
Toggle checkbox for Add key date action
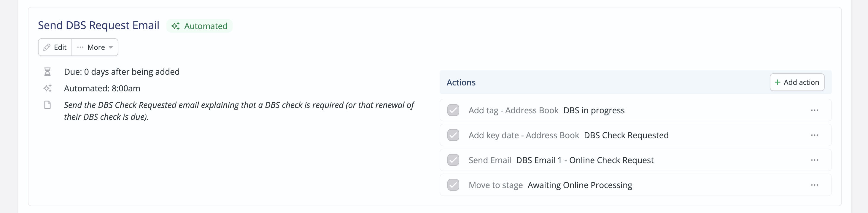(x=453, y=135)
